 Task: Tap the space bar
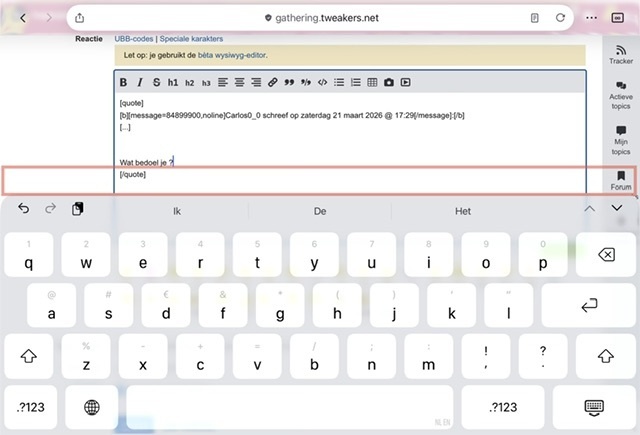coord(290,407)
